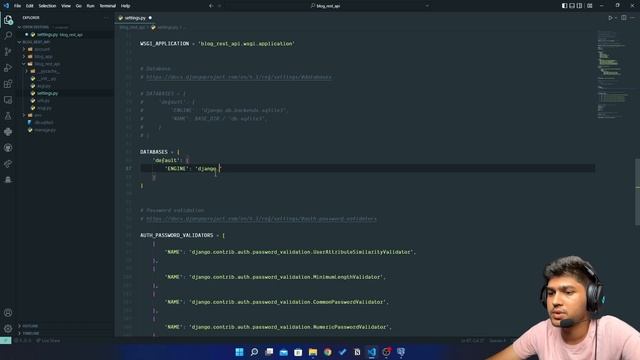
Task: Select the settings.py editor tab
Action: [135, 18]
